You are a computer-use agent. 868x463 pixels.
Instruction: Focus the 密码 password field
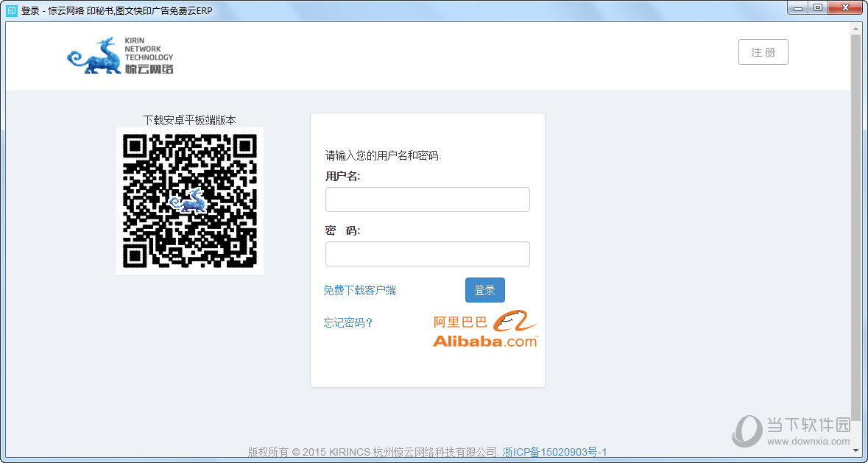pos(427,254)
